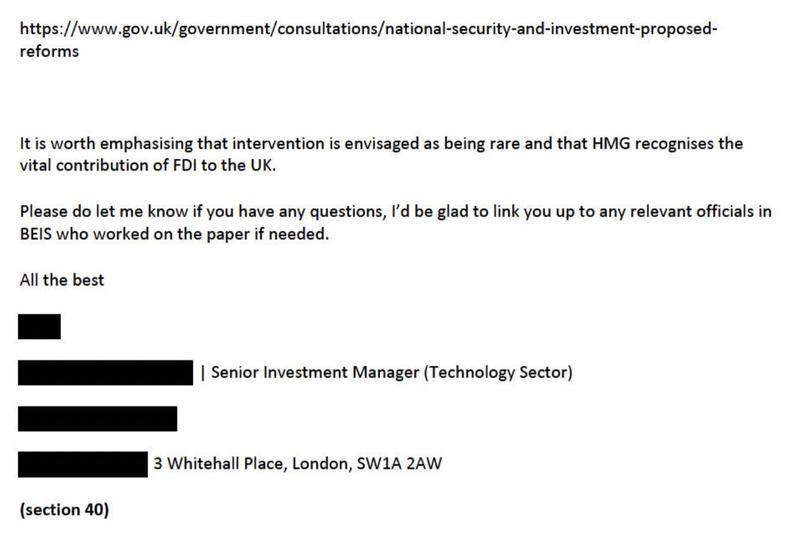Click the short redacted name block
The width and height of the screenshot is (800, 547).
39,327
